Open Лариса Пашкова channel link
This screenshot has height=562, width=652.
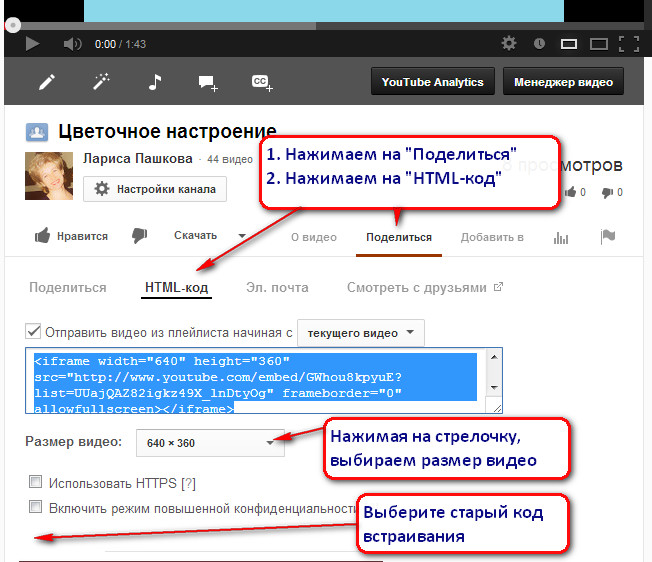pos(138,158)
